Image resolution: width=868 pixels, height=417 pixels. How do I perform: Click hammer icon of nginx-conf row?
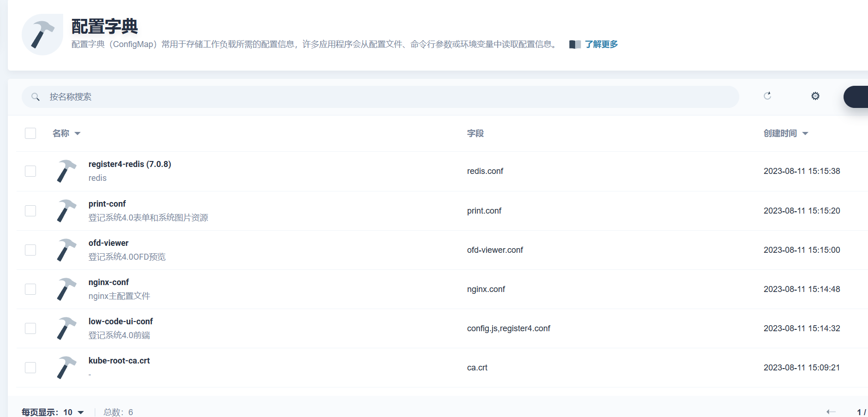pyautogui.click(x=66, y=289)
